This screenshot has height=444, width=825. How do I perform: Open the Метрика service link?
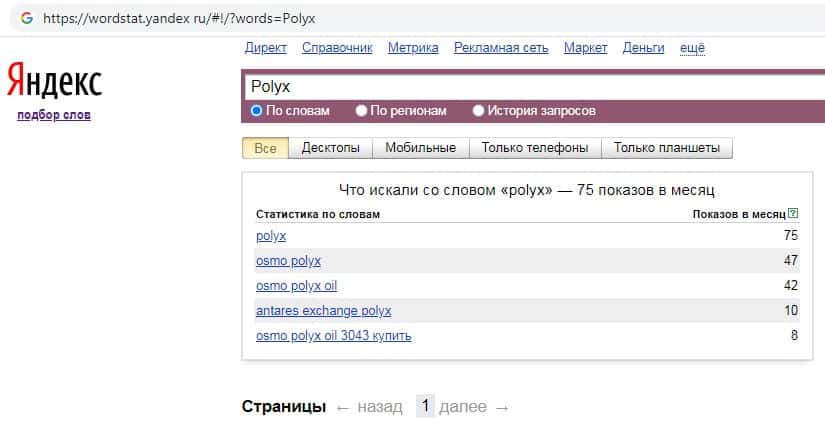pos(413,48)
